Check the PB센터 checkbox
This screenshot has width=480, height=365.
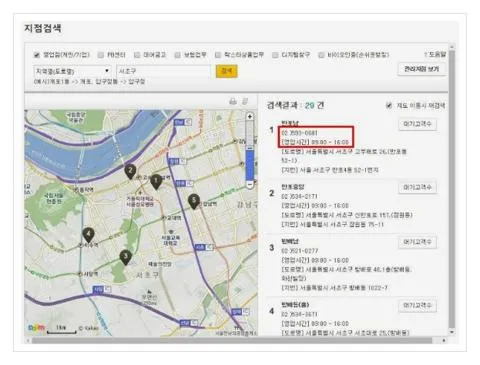[100, 55]
